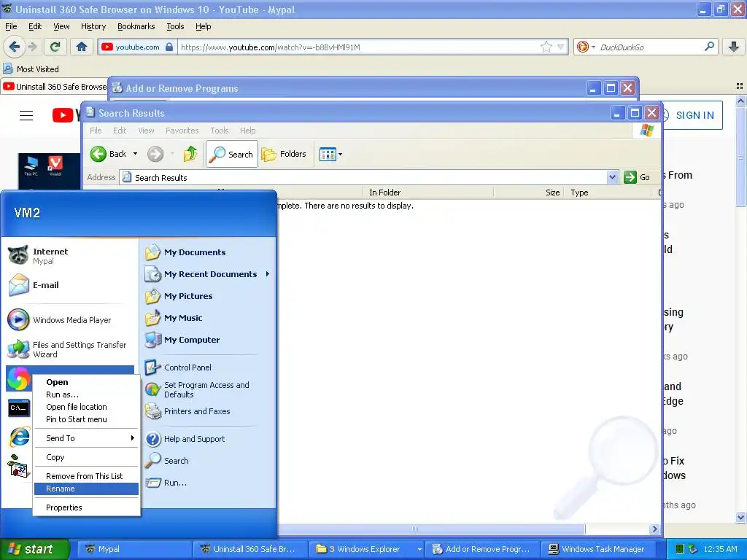Open My Music folder
Image resolution: width=747 pixels, height=560 pixels.
click(208, 318)
